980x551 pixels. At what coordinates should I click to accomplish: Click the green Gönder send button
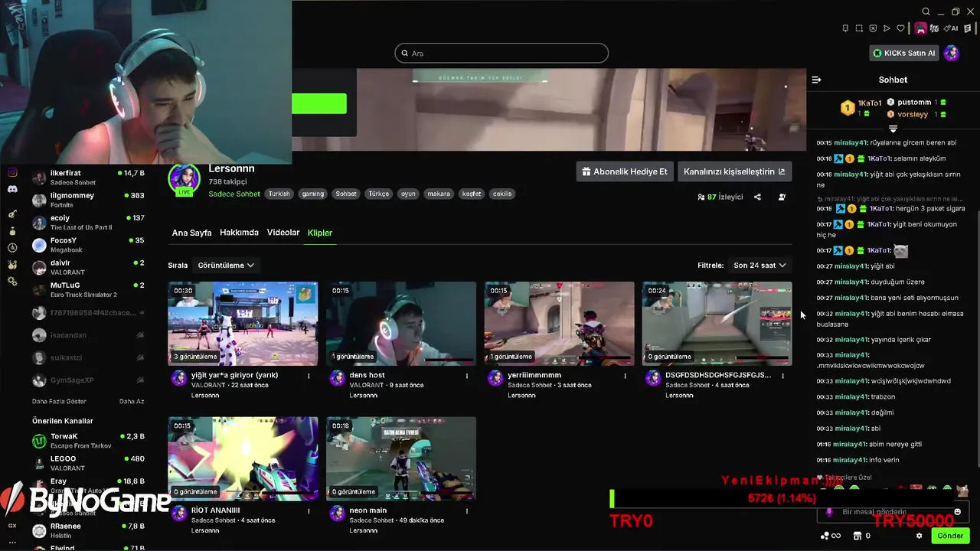950,536
